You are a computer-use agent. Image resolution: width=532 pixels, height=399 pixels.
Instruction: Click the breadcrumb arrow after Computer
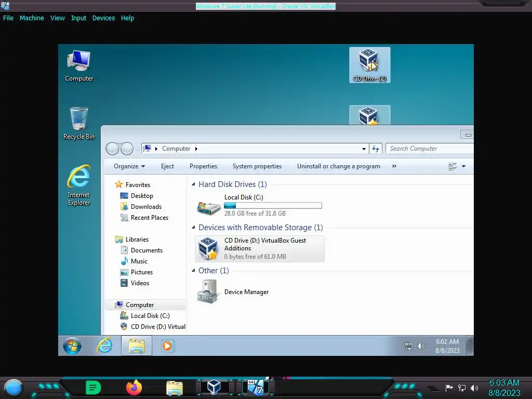coord(196,149)
